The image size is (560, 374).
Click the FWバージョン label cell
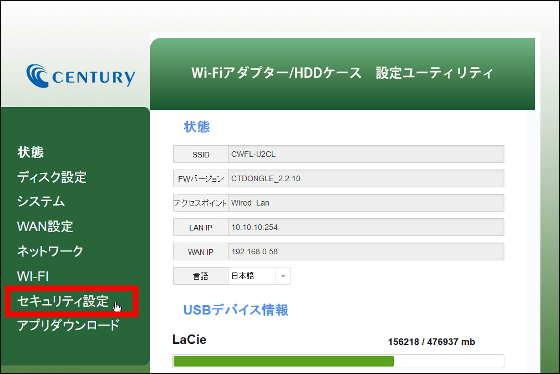pos(201,178)
